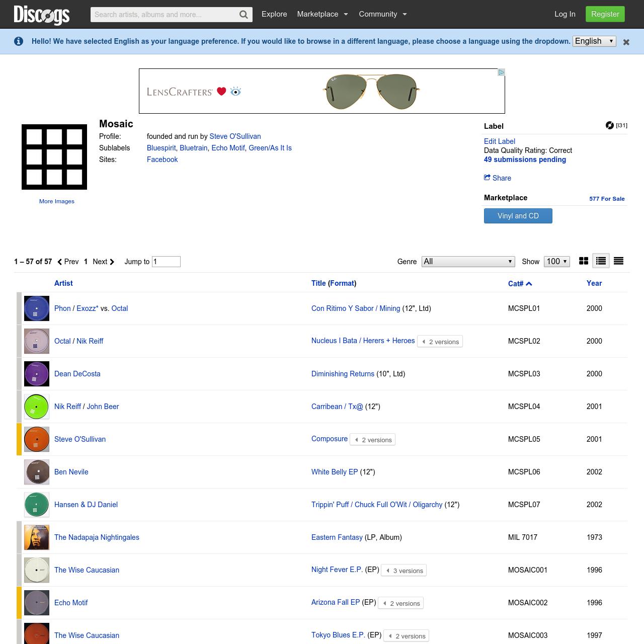
Task: Sort the list by Year column
Action: tap(594, 283)
